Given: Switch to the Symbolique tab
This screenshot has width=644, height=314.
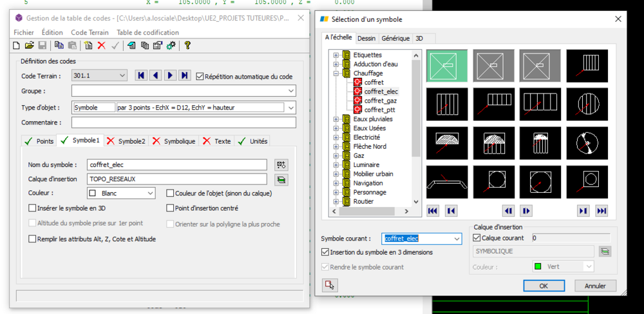Looking at the screenshot, I should click(x=174, y=141).
